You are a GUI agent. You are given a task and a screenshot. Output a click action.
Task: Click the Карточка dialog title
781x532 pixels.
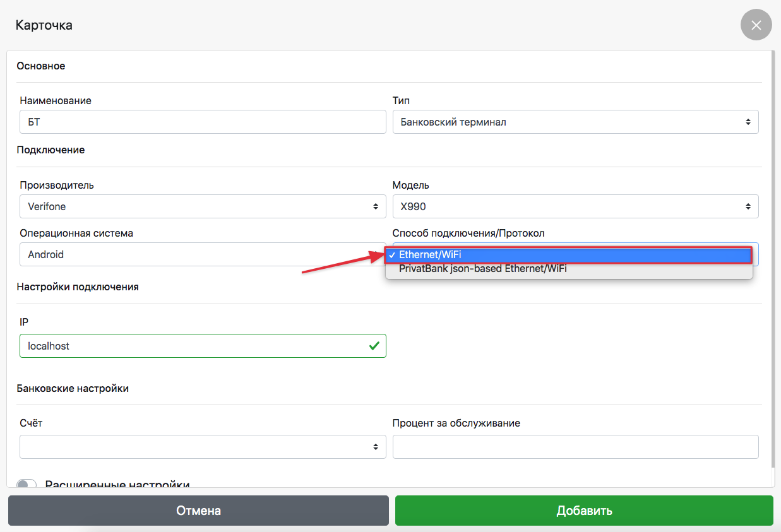point(44,25)
